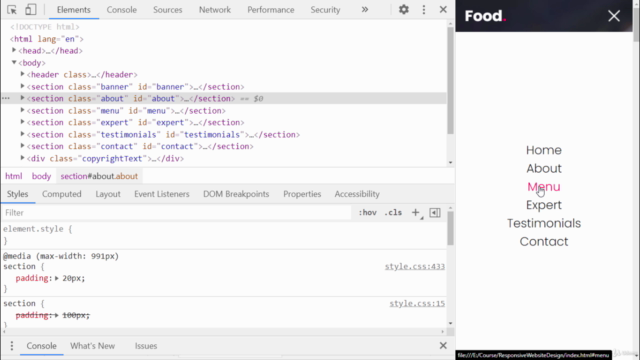Open the Network tab
The width and height of the screenshot is (640, 360).
(x=215, y=10)
